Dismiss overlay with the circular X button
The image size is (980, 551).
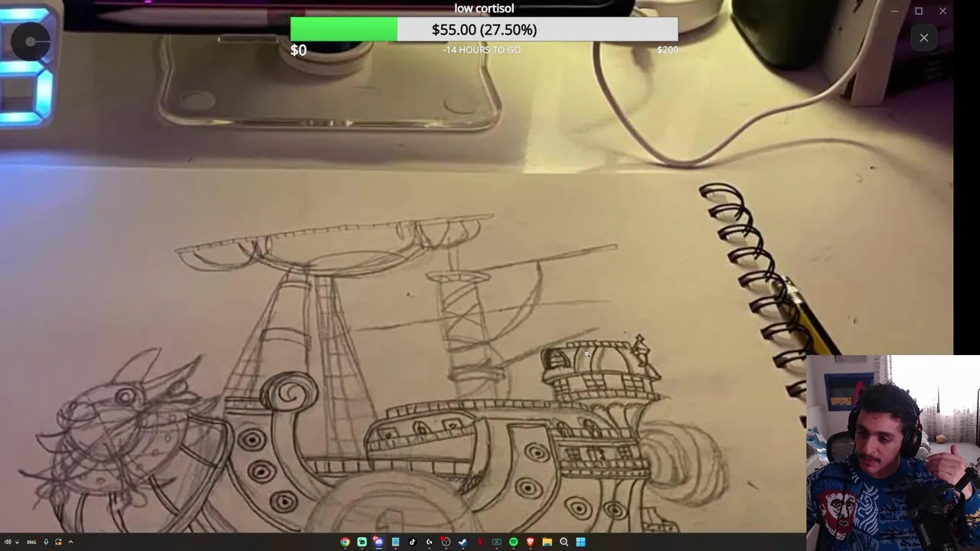coord(924,37)
